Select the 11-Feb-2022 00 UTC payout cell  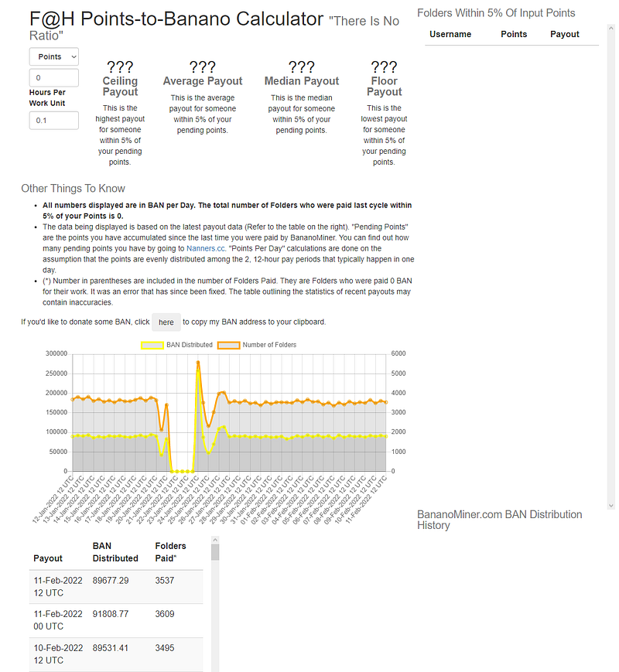click(x=58, y=620)
